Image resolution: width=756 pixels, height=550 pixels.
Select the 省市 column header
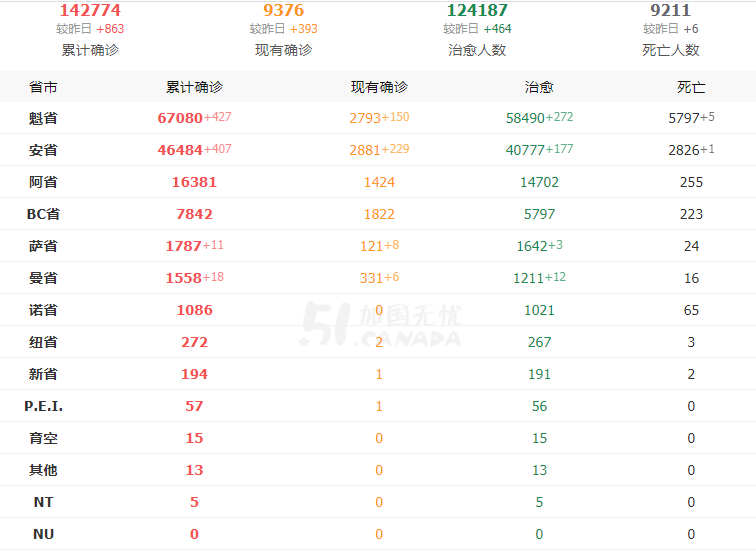pos(43,87)
